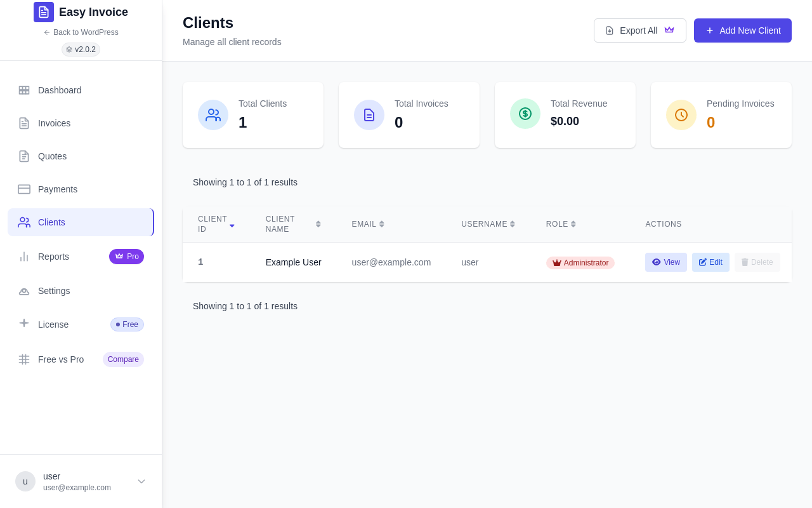Click the disabled Delete button
This screenshot has height=508, width=812.
(x=757, y=262)
